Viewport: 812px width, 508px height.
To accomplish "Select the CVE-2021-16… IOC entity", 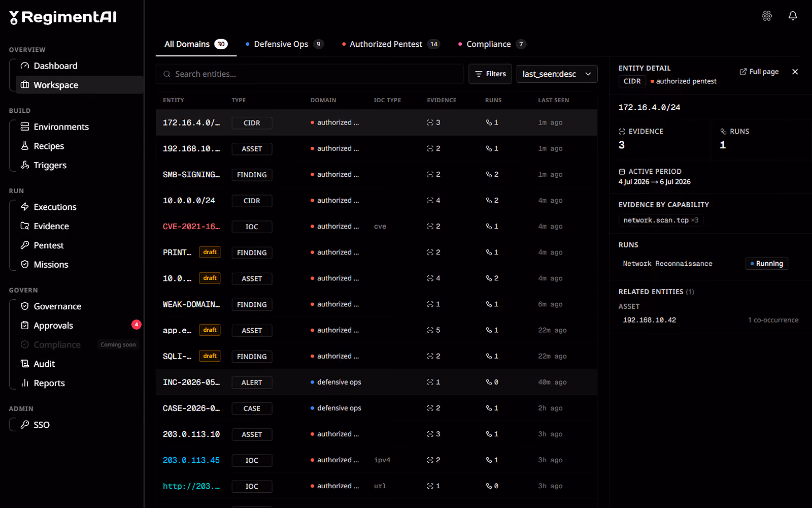I will coord(191,227).
